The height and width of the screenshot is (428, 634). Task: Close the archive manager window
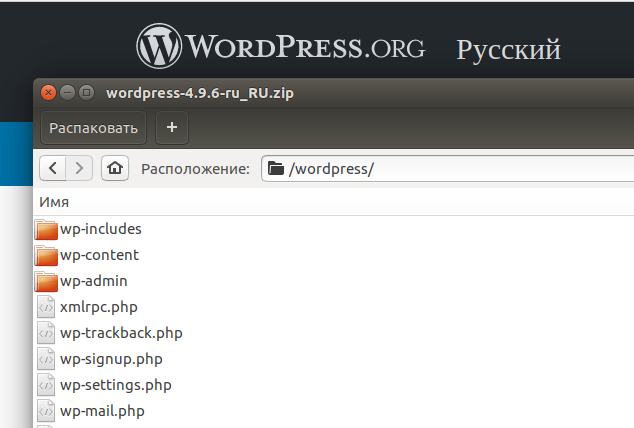tap(49, 93)
